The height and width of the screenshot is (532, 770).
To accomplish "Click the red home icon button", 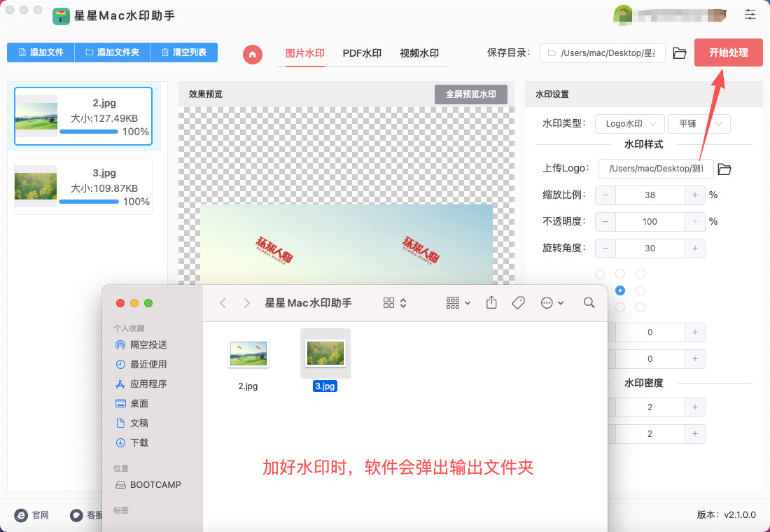I will coord(253,54).
